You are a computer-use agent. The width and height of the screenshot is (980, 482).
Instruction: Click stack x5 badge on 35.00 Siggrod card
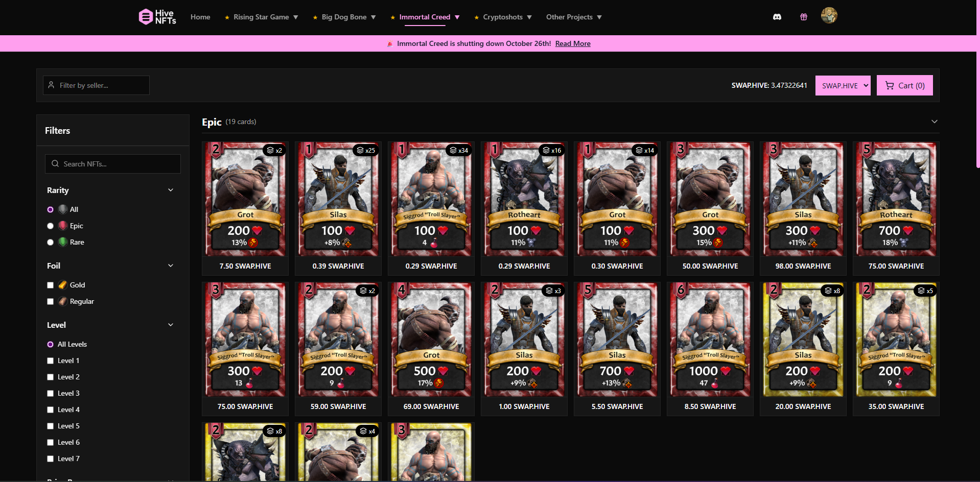[x=925, y=291]
